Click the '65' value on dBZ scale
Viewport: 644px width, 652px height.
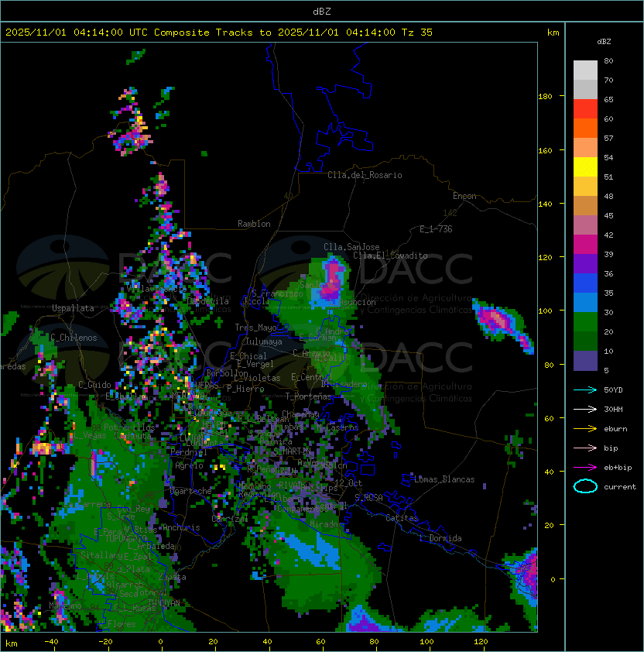tap(608, 99)
